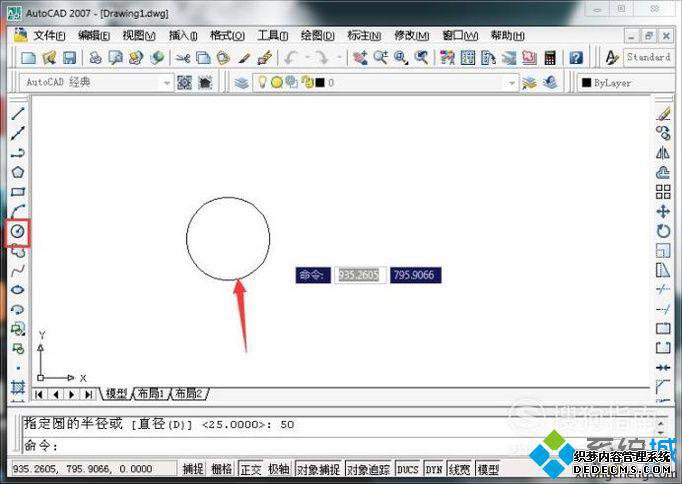Select the Line tool in draw toolbar
Viewport: 682px width, 484px height.
(x=17, y=114)
